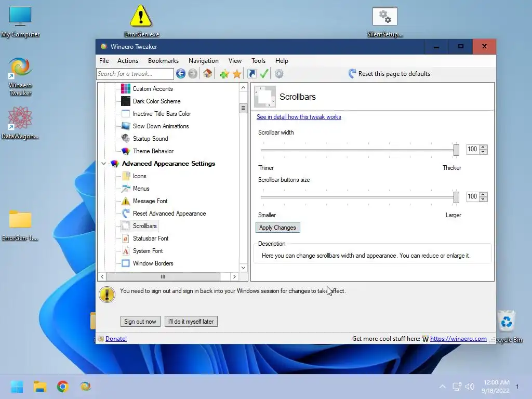Click the Forward navigation arrow icon
Viewport: 532px width, 399px height.
click(x=193, y=74)
